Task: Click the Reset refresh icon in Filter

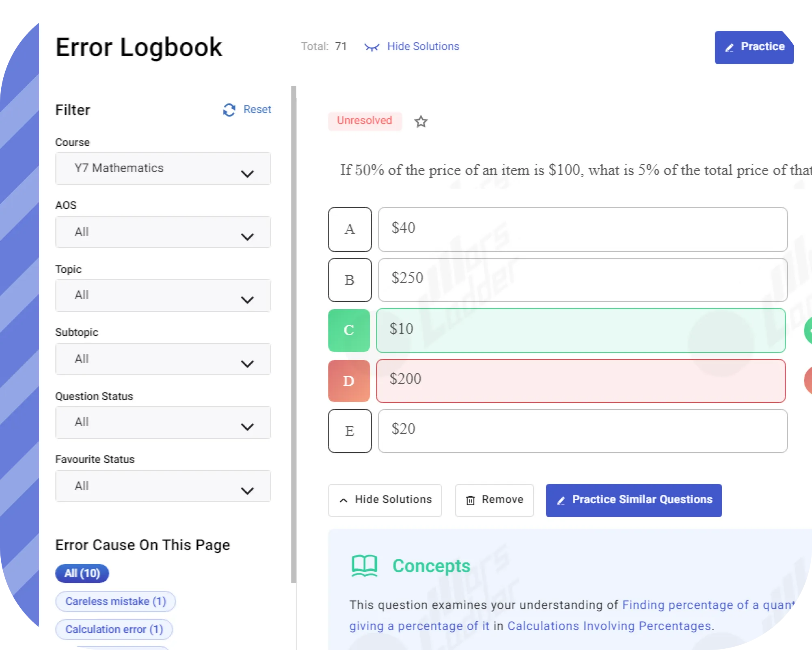Action: [229, 110]
